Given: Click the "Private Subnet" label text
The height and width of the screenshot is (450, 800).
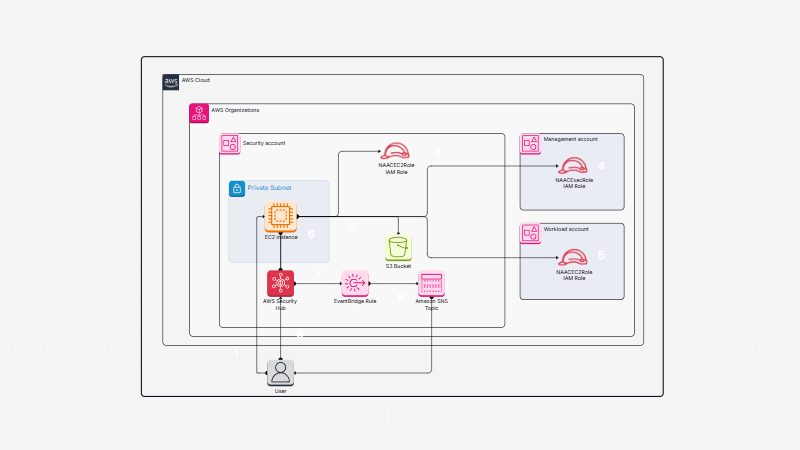Looking at the screenshot, I should (x=269, y=188).
